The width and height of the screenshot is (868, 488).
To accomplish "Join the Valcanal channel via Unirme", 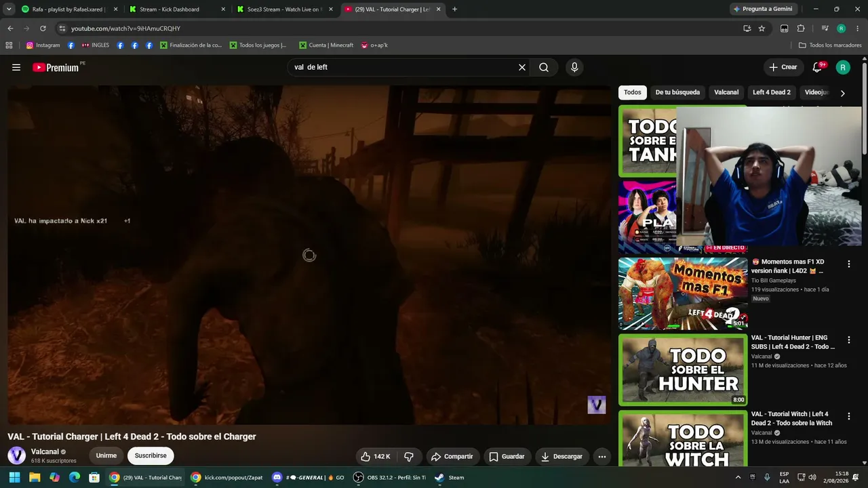I will [x=106, y=455].
